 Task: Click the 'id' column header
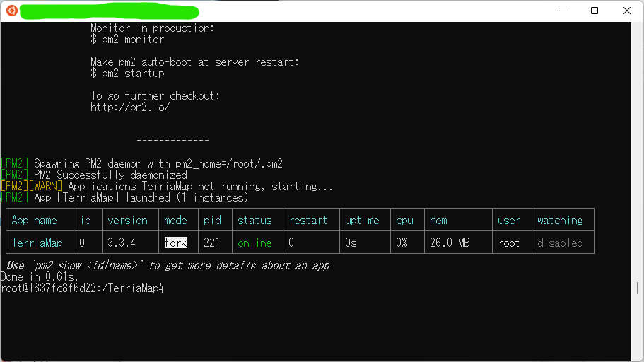click(x=86, y=221)
